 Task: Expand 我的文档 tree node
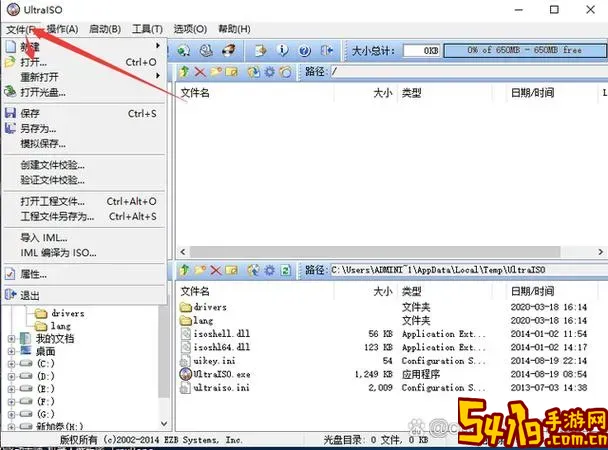point(11,339)
